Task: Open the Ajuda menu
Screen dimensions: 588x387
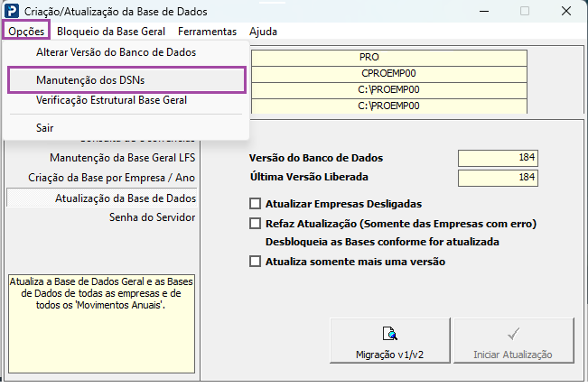Action: coord(263,32)
